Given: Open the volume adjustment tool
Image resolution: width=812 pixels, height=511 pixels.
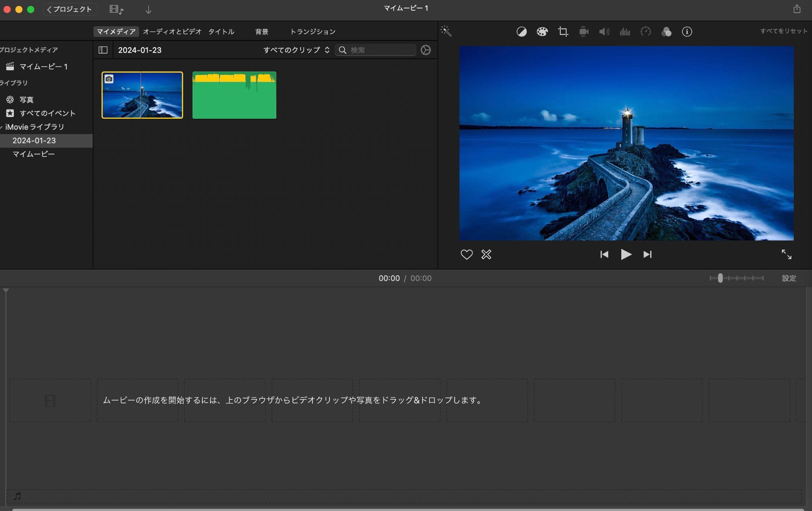Looking at the screenshot, I should [604, 32].
